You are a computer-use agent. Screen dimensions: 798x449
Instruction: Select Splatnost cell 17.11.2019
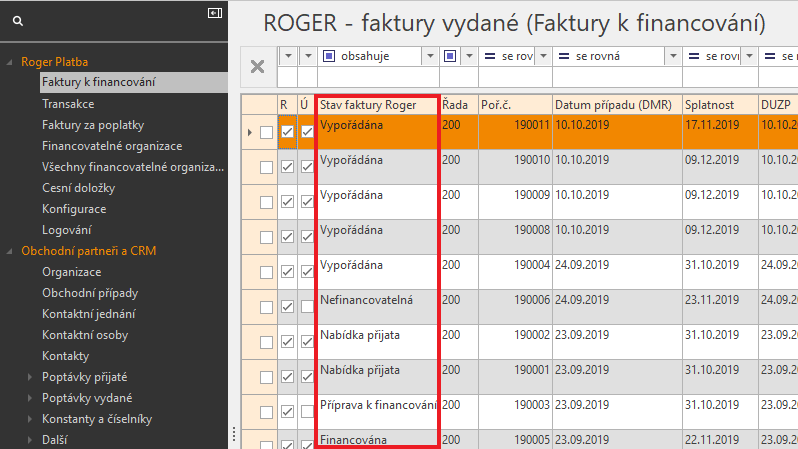720,132
